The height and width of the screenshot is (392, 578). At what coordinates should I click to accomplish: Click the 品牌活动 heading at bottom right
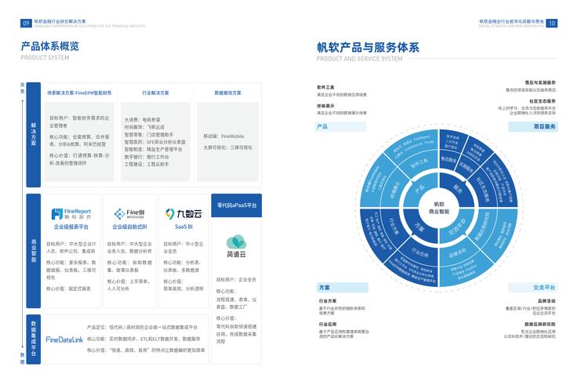pos(547,301)
